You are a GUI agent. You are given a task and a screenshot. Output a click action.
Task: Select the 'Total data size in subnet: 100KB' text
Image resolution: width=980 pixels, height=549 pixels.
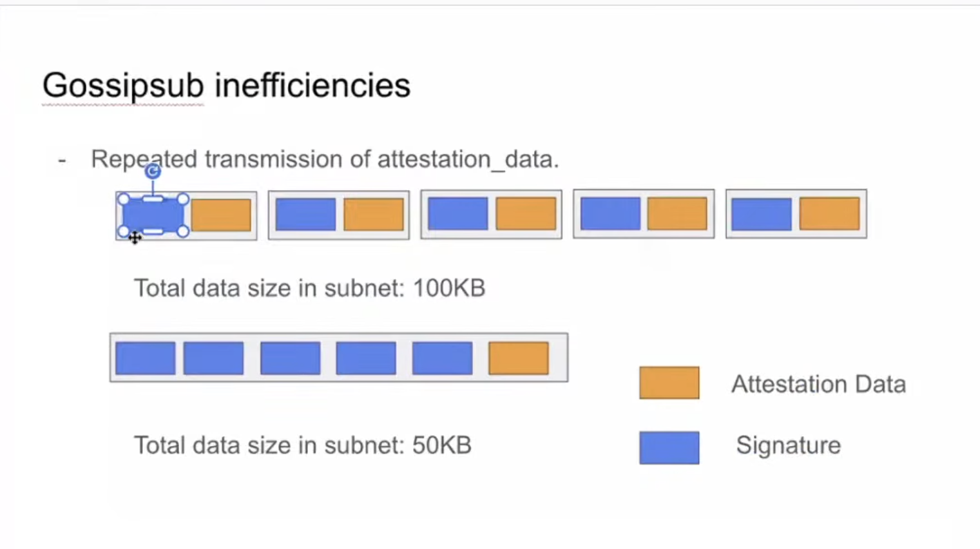(x=309, y=288)
